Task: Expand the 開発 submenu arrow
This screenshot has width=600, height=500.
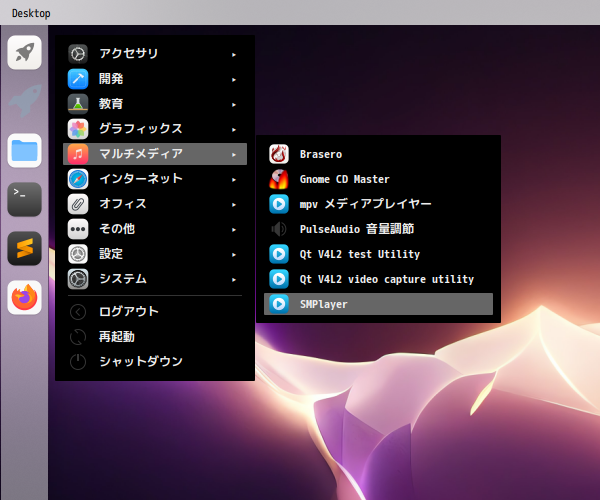Action: (x=234, y=80)
